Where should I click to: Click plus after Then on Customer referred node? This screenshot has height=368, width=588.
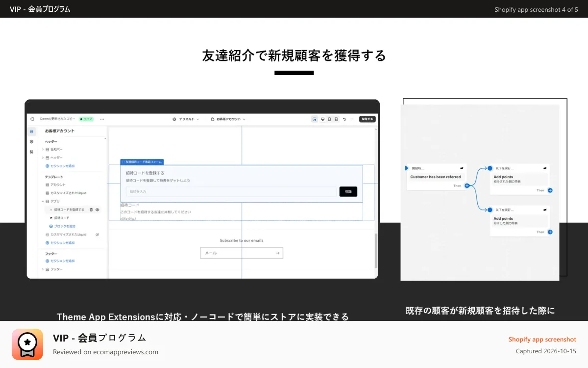467,185
